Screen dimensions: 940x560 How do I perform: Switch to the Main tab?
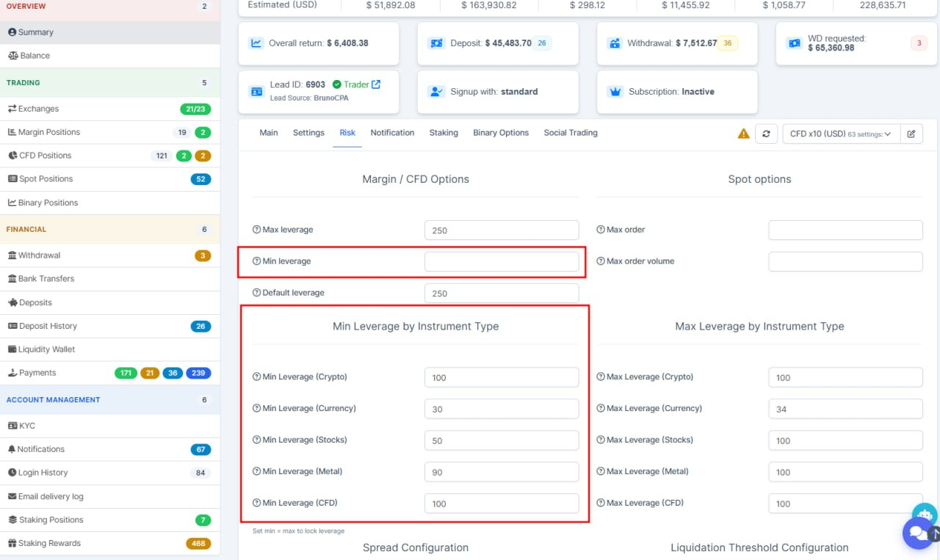click(269, 133)
